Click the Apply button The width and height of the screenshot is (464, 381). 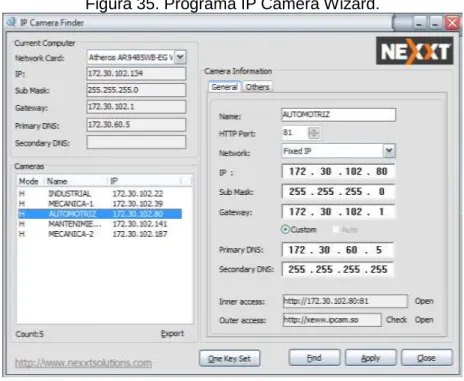371,358
